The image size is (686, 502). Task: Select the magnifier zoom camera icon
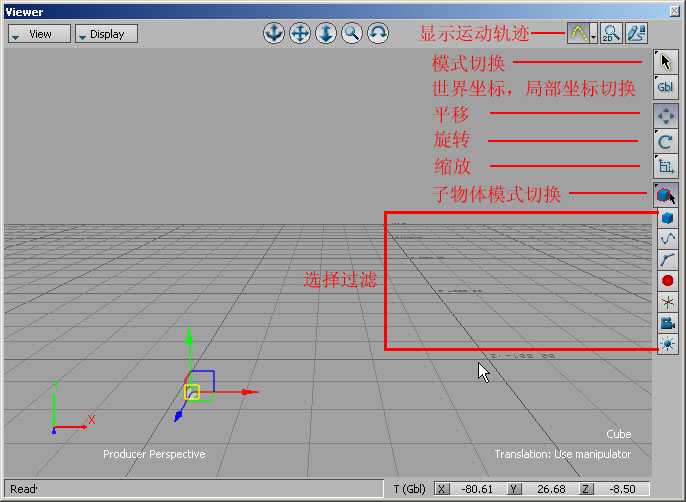point(352,33)
